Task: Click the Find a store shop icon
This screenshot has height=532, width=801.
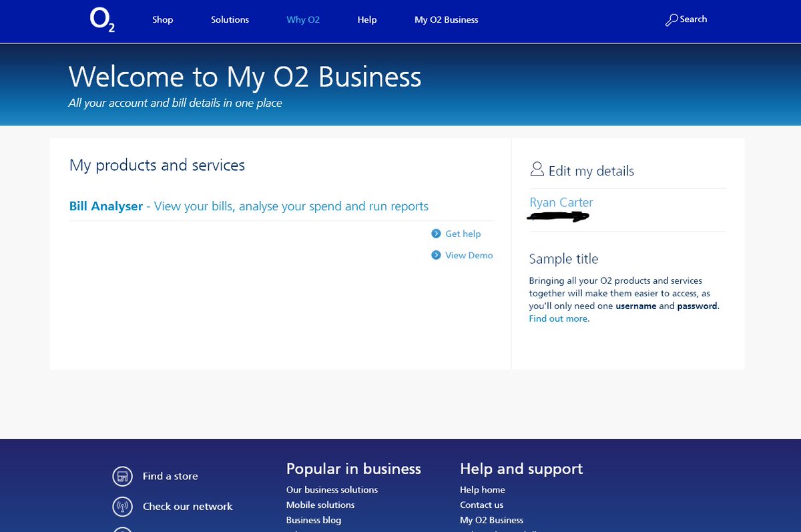Action: tap(122, 477)
